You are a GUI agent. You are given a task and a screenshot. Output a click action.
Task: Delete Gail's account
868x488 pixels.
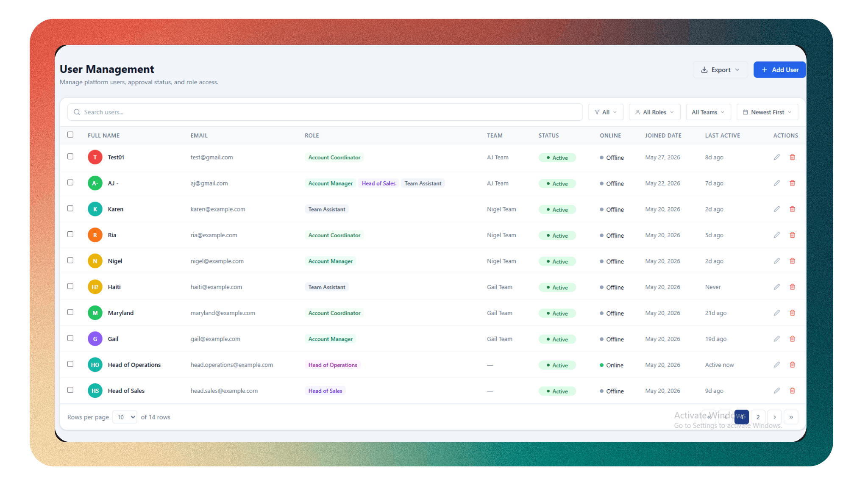(792, 339)
